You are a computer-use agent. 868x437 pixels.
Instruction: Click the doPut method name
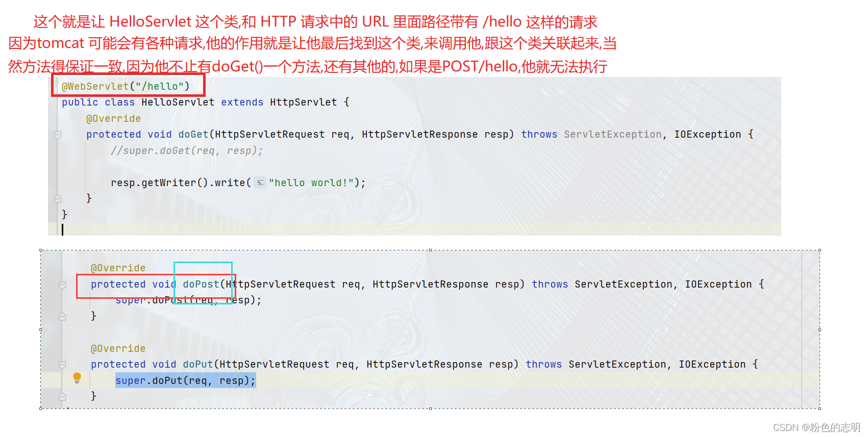[x=198, y=364]
